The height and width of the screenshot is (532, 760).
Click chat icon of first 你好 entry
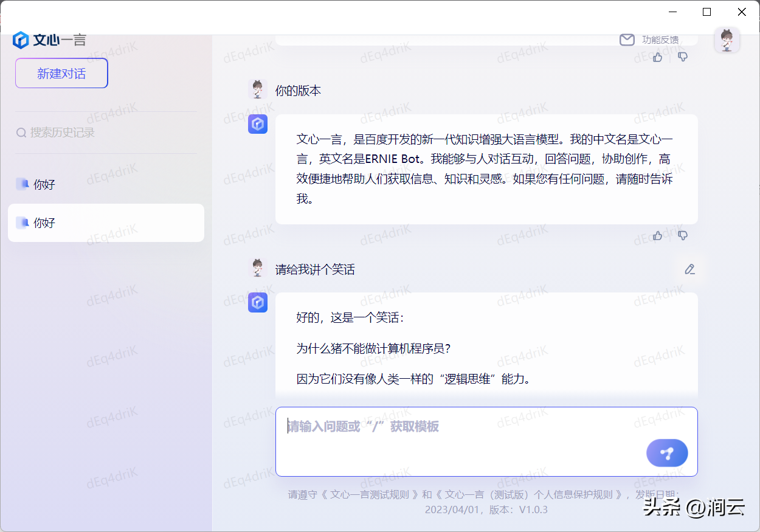22,184
